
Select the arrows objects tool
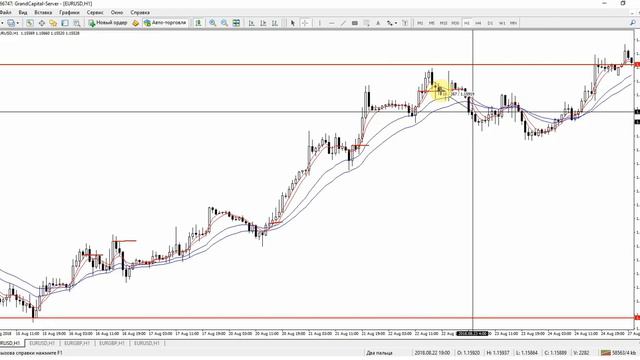tap(390, 23)
